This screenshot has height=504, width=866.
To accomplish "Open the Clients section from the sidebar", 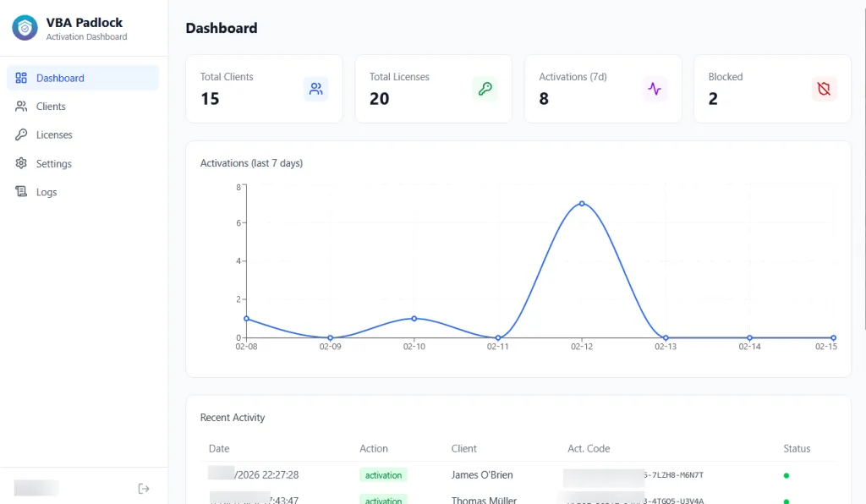I will tap(52, 106).
